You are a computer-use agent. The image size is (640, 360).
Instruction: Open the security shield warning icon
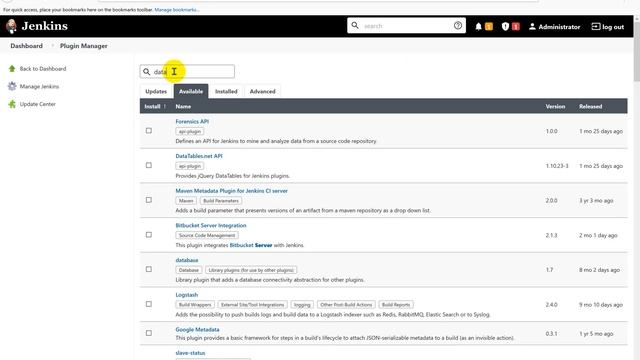click(x=505, y=27)
